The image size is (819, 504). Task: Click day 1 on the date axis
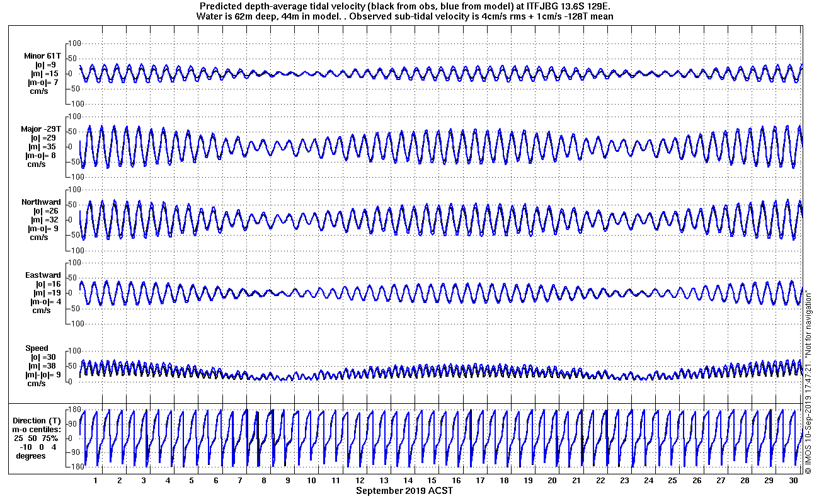pos(96,480)
